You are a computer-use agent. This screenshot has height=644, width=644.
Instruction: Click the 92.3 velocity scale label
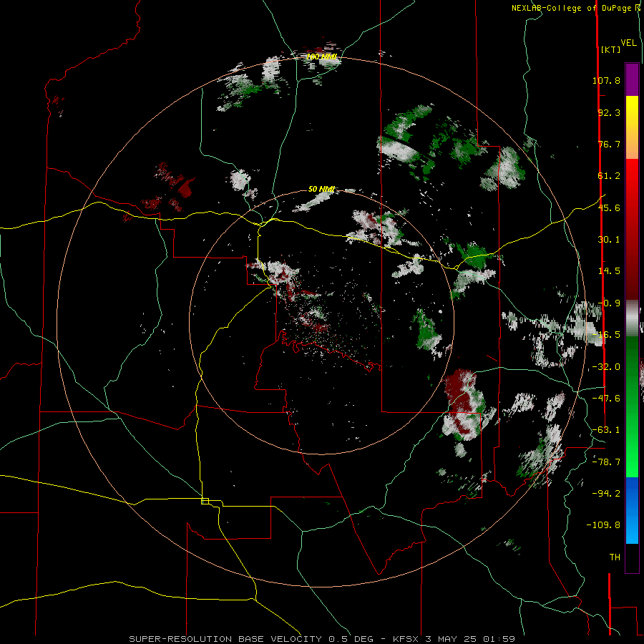click(x=609, y=112)
